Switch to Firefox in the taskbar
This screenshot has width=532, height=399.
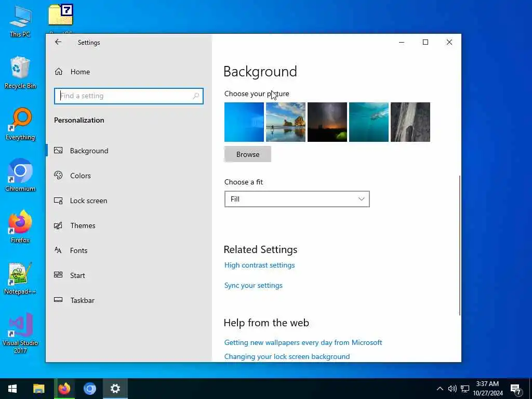point(64,389)
